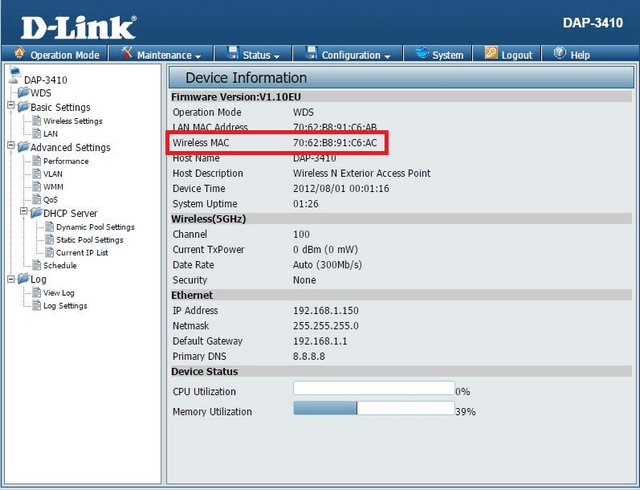The width and height of the screenshot is (640, 490).
Task: Click the Status disk icon
Action: (x=232, y=54)
